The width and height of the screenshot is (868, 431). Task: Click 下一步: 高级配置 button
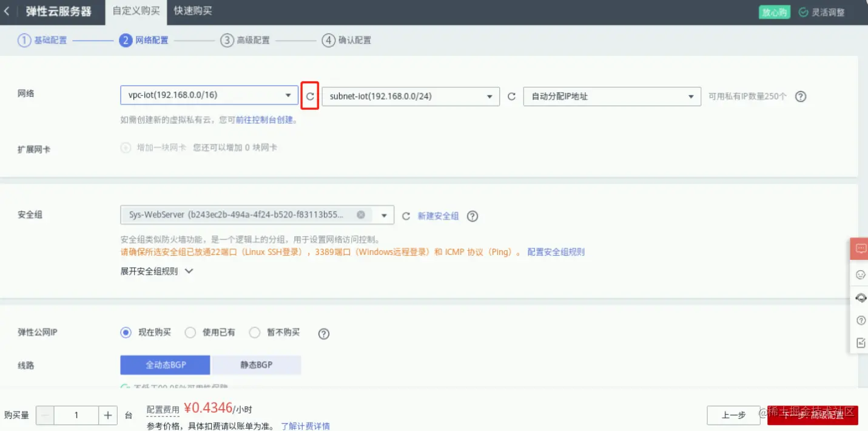pos(813,415)
